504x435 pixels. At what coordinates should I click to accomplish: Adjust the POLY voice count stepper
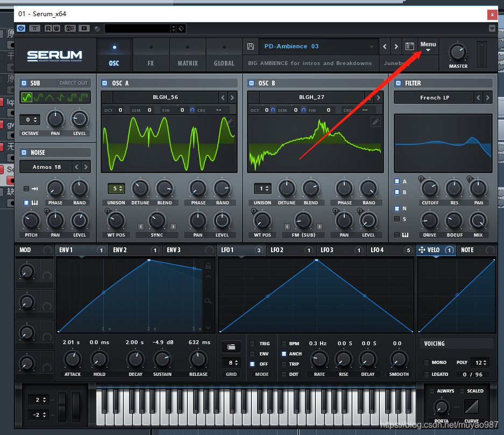coord(480,362)
